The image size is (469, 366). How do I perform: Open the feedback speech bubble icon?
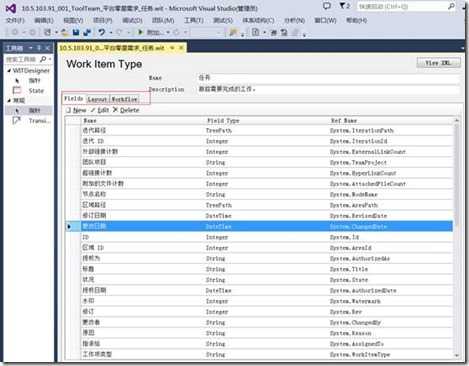point(327,6)
